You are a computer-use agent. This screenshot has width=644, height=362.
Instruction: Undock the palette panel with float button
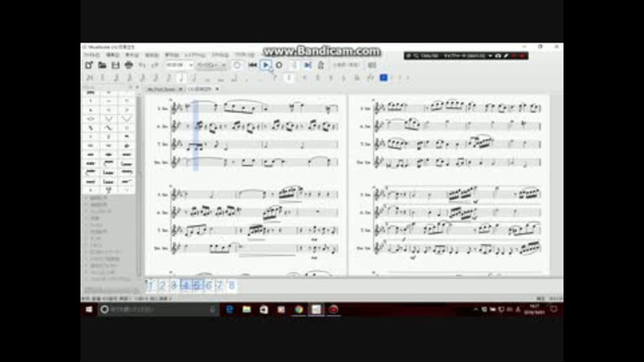(x=131, y=87)
